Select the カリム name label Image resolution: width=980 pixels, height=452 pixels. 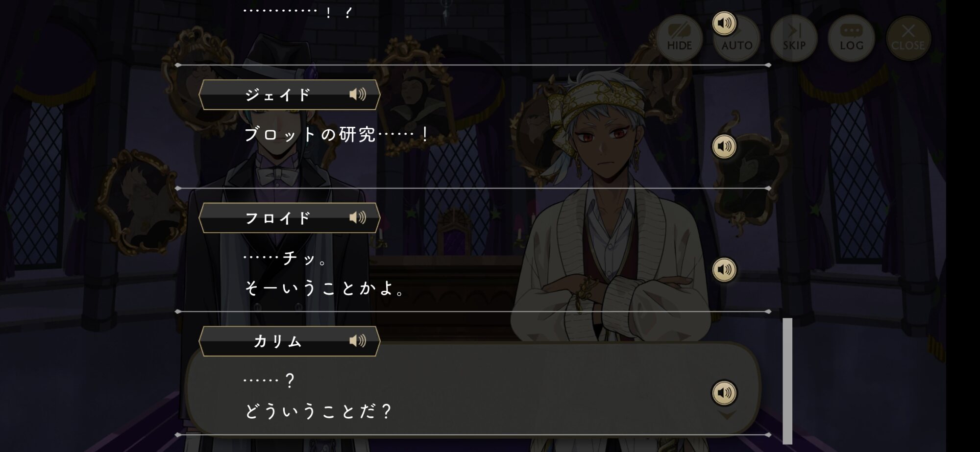click(x=278, y=341)
